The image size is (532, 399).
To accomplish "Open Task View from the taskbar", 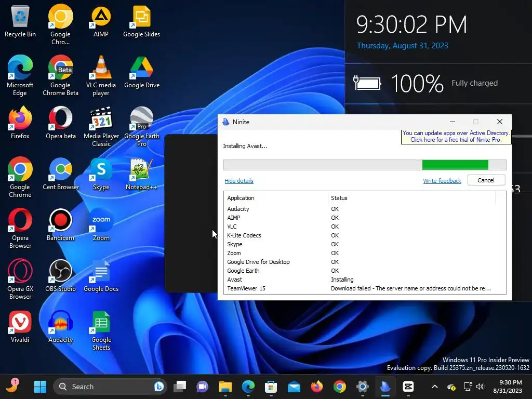I will 180,387.
